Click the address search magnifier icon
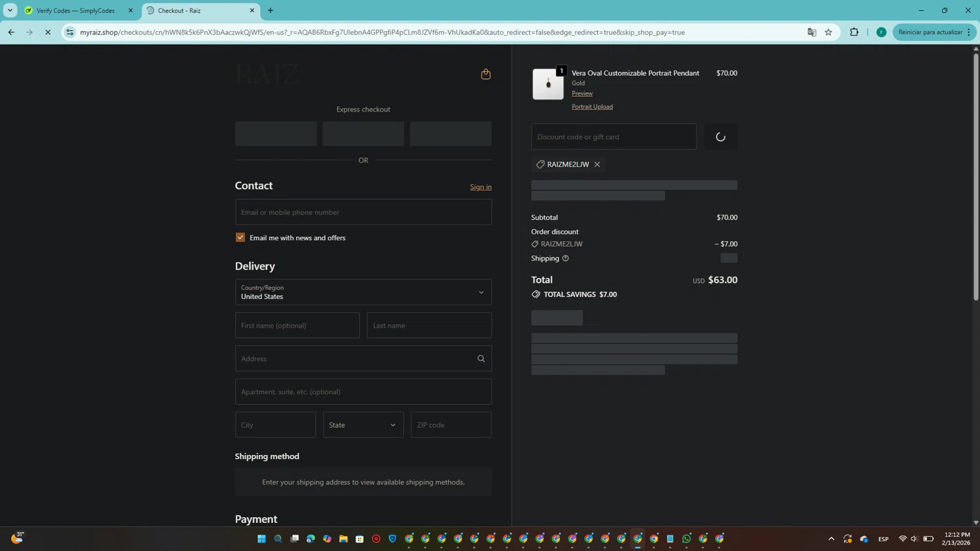The width and height of the screenshot is (980, 551). [x=481, y=358]
